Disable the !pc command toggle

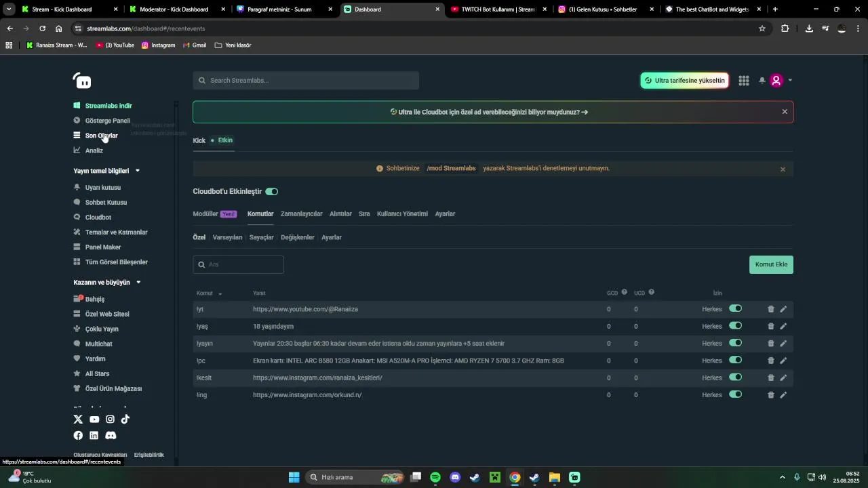pyautogui.click(x=735, y=360)
